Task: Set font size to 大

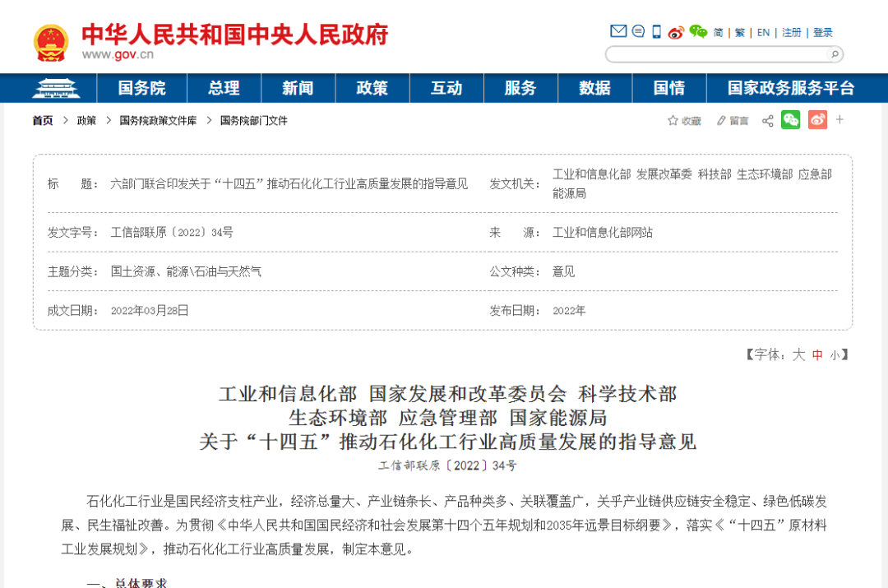Action: [798, 354]
